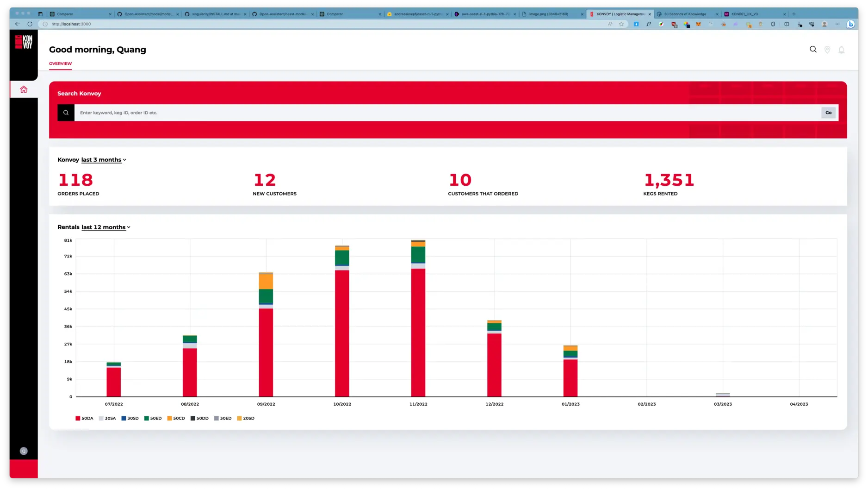Open the notifications bell icon

(x=842, y=50)
